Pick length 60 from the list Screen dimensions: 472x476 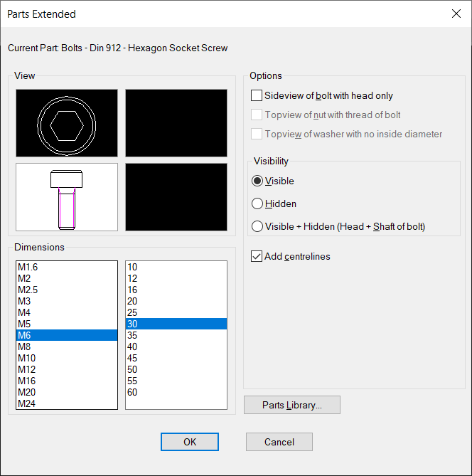[x=176, y=392]
